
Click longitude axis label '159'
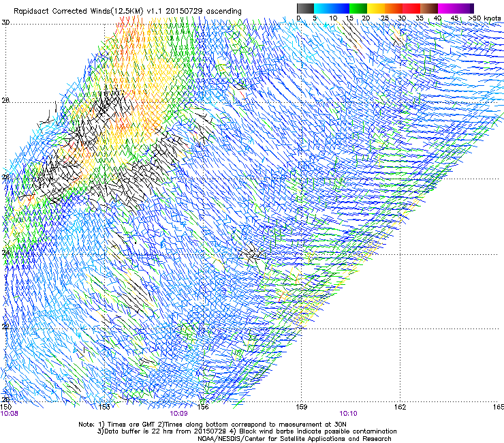tap(301, 407)
